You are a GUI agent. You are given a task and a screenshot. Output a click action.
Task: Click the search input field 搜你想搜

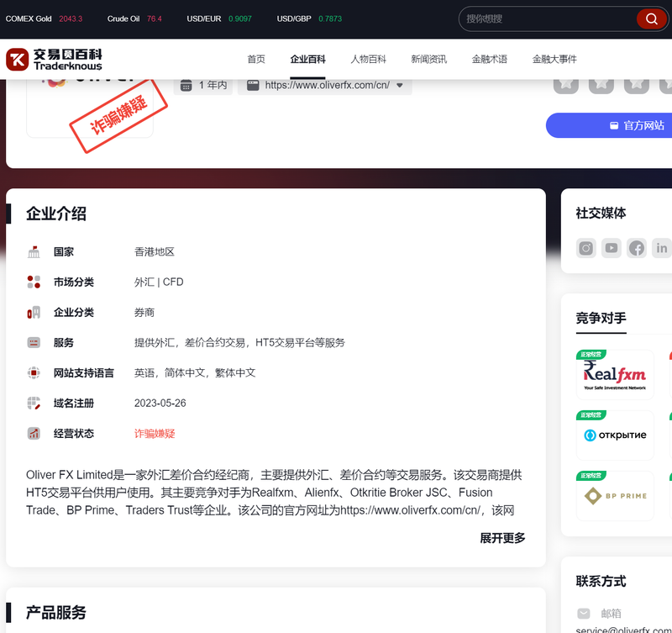click(x=549, y=18)
